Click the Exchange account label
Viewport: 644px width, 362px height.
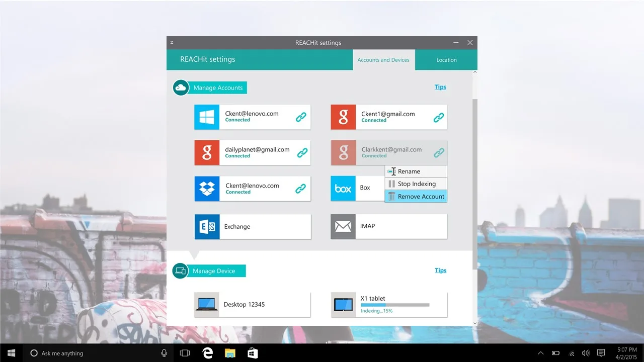237,227
